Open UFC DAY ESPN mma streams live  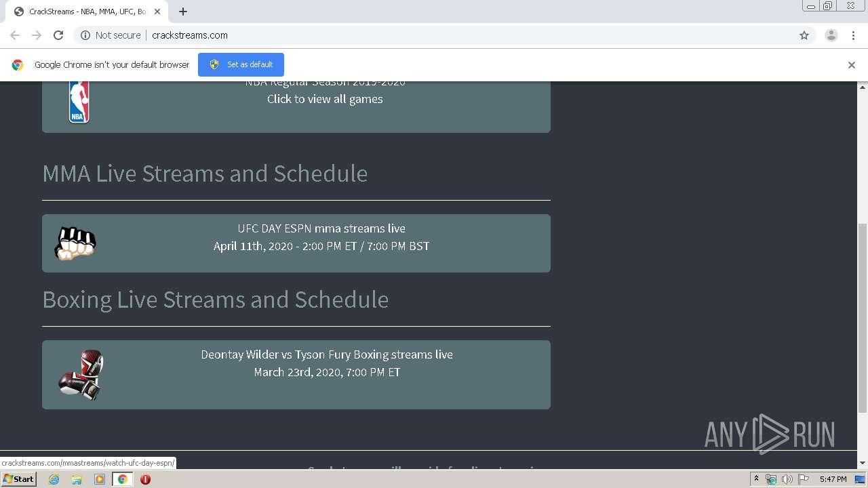point(321,228)
